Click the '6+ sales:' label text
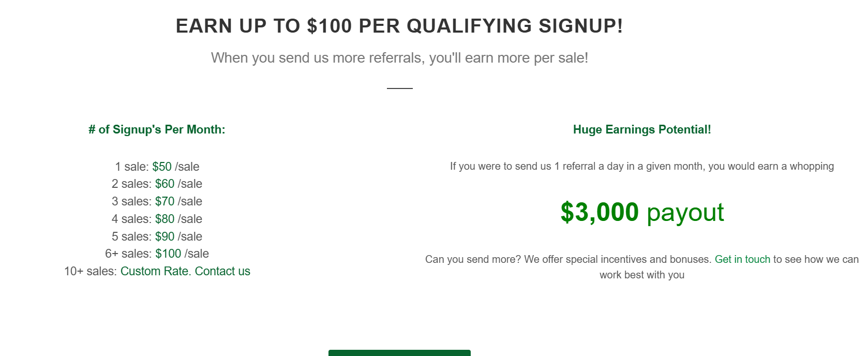Image resolution: width=868 pixels, height=356 pixels. [128, 254]
